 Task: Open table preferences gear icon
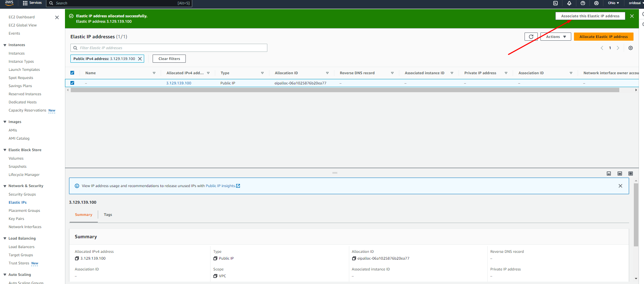[x=630, y=48]
